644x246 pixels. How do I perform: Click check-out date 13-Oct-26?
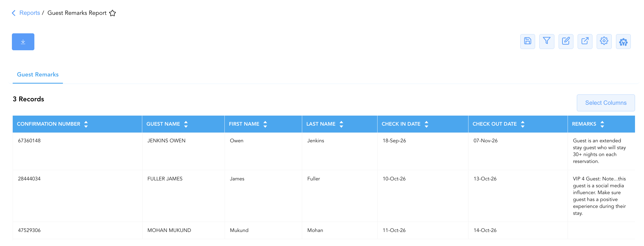(x=485, y=179)
